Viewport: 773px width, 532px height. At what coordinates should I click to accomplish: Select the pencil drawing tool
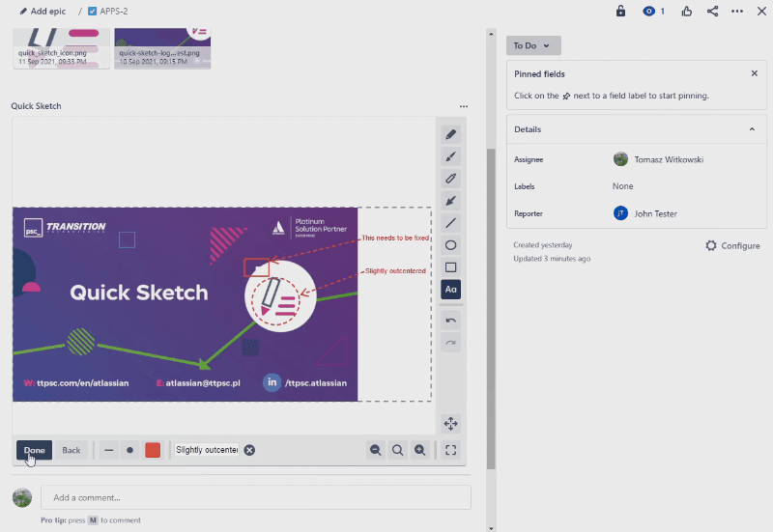(x=450, y=134)
